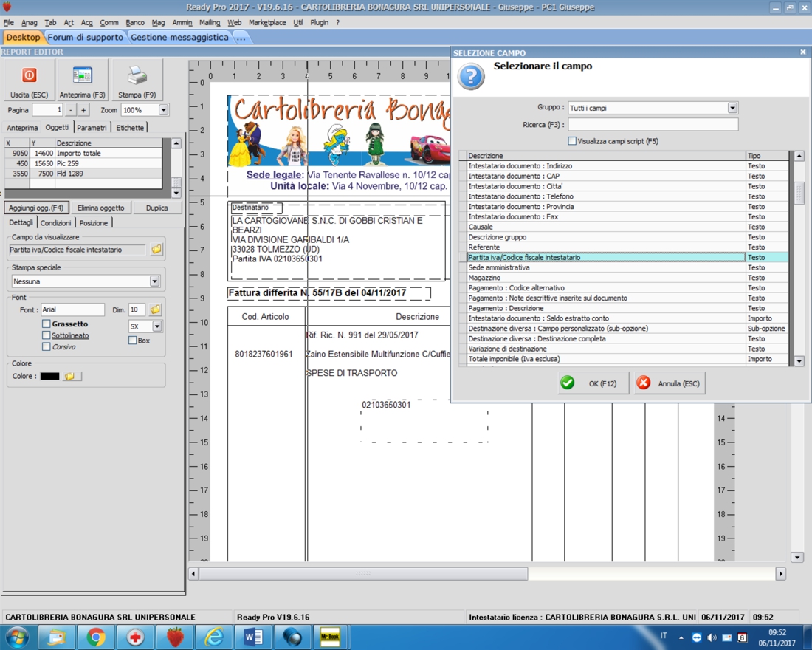The image size is (812, 650).
Task: Switch to Gestione messaggistica tab
Action: (x=179, y=38)
